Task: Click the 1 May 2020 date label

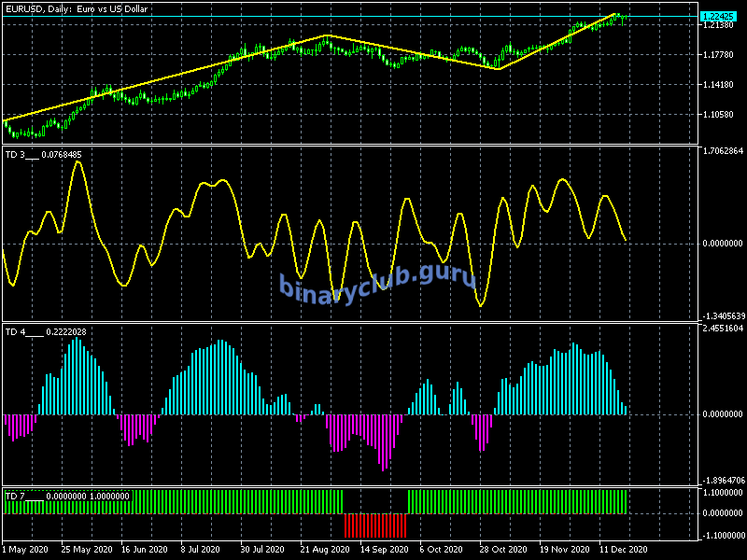Action: coord(25,550)
